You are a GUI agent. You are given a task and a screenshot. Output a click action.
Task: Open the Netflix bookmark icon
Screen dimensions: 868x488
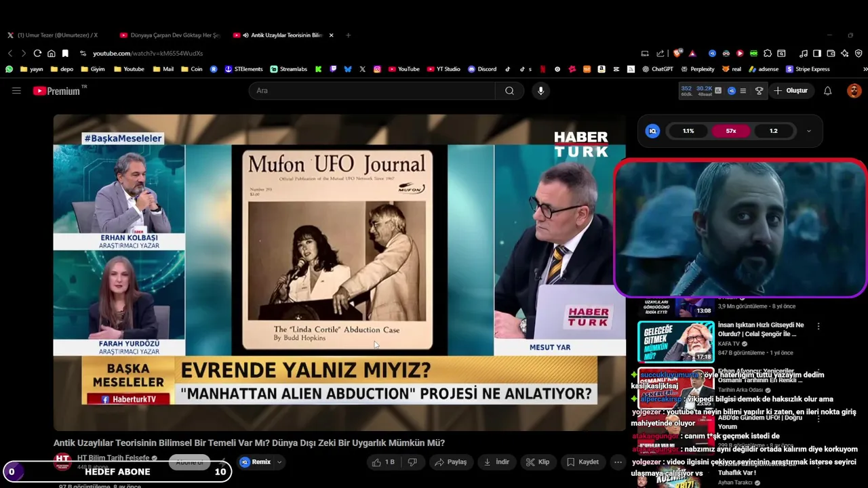tap(542, 68)
